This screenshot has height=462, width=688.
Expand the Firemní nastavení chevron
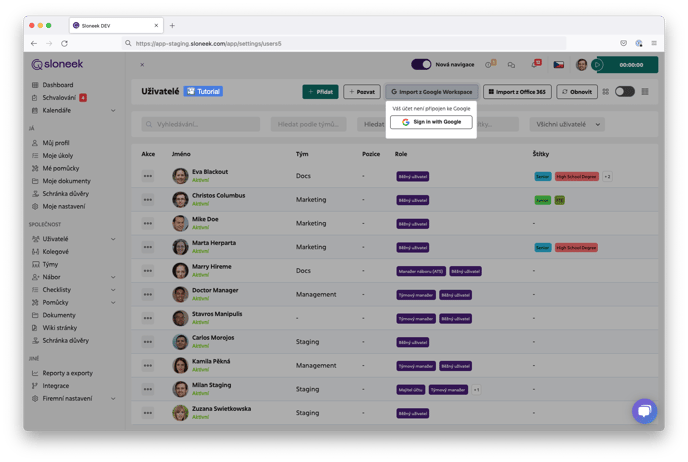click(x=113, y=399)
